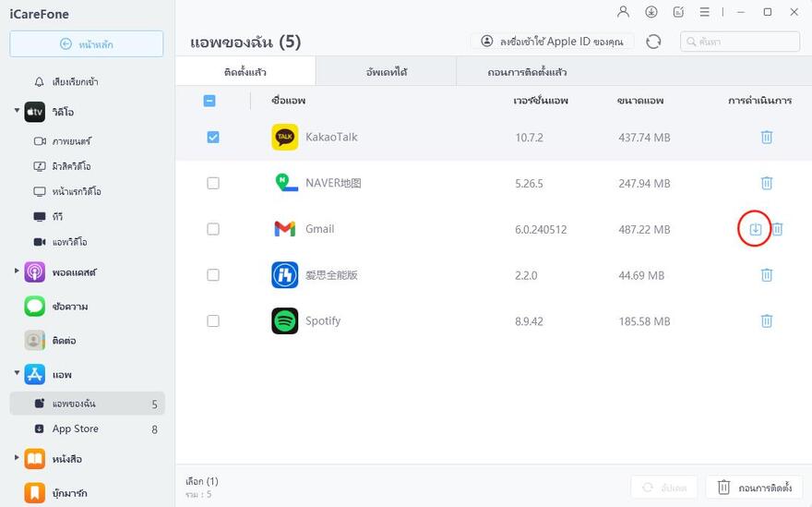Open Music Videos in the sidebar
The width and height of the screenshot is (812, 507).
pos(63,166)
